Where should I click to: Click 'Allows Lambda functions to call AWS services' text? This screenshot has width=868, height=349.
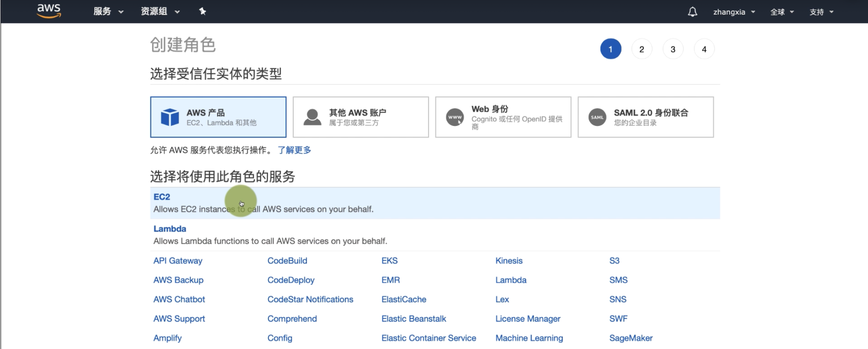click(270, 241)
